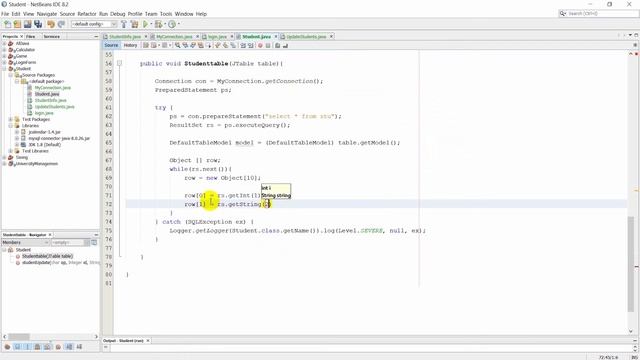Click the Save All toolbar icon
The image size is (640, 360).
(38, 24)
